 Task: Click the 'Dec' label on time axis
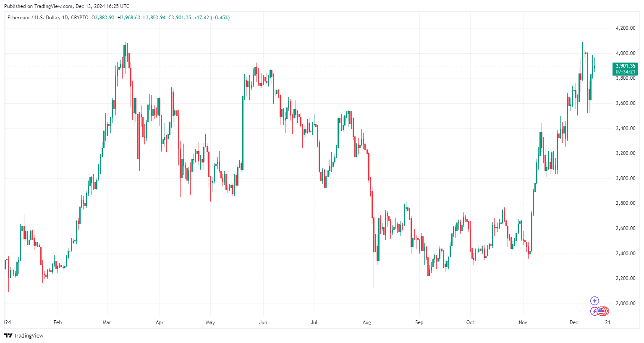(573, 322)
